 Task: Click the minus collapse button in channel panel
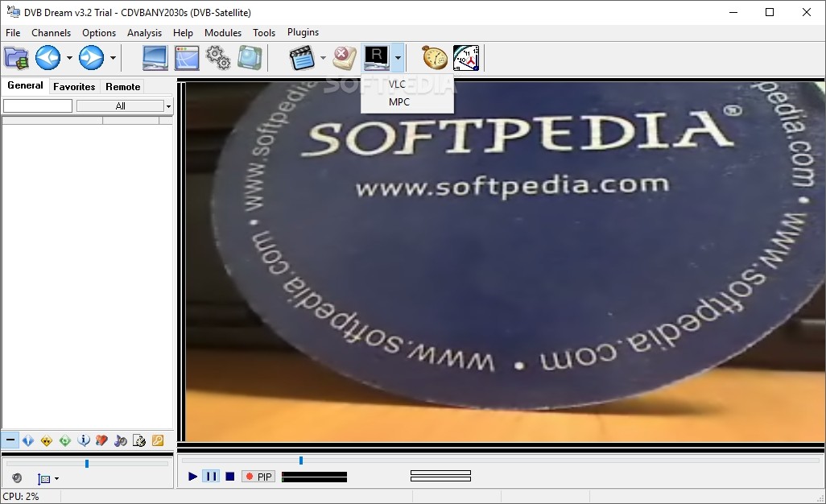(10, 440)
